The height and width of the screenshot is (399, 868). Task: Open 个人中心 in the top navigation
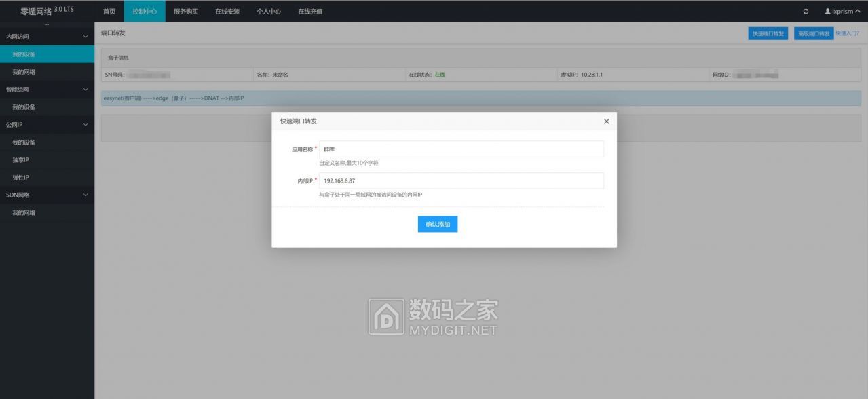(269, 12)
